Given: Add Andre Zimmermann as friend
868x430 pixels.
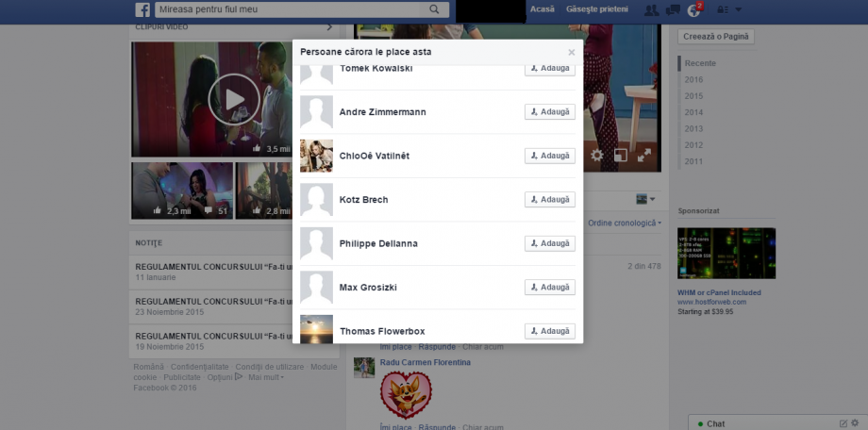Looking at the screenshot, I should coord(550,112).
